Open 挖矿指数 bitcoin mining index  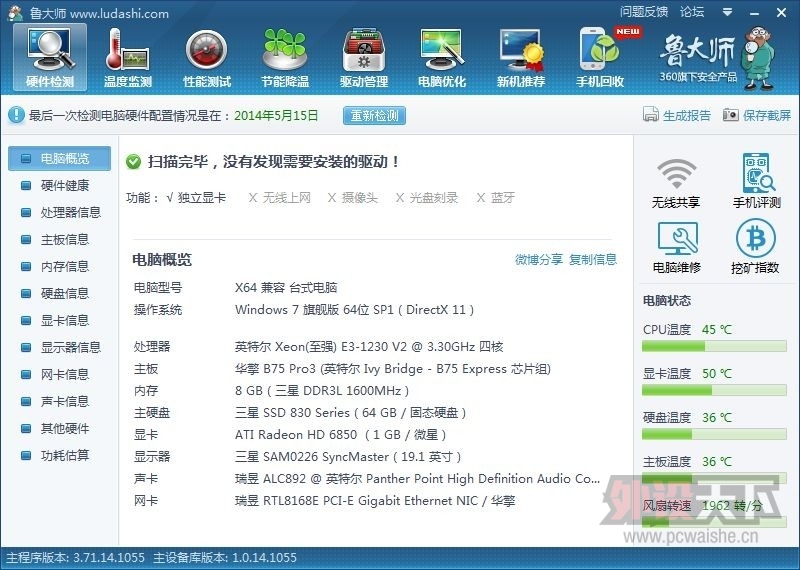click(755, 247)
